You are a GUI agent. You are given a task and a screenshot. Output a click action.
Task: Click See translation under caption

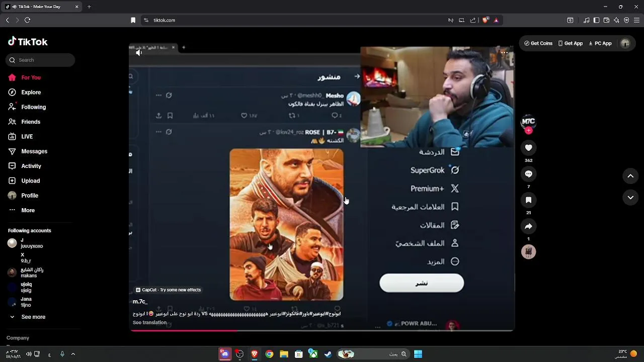point(149,323)
